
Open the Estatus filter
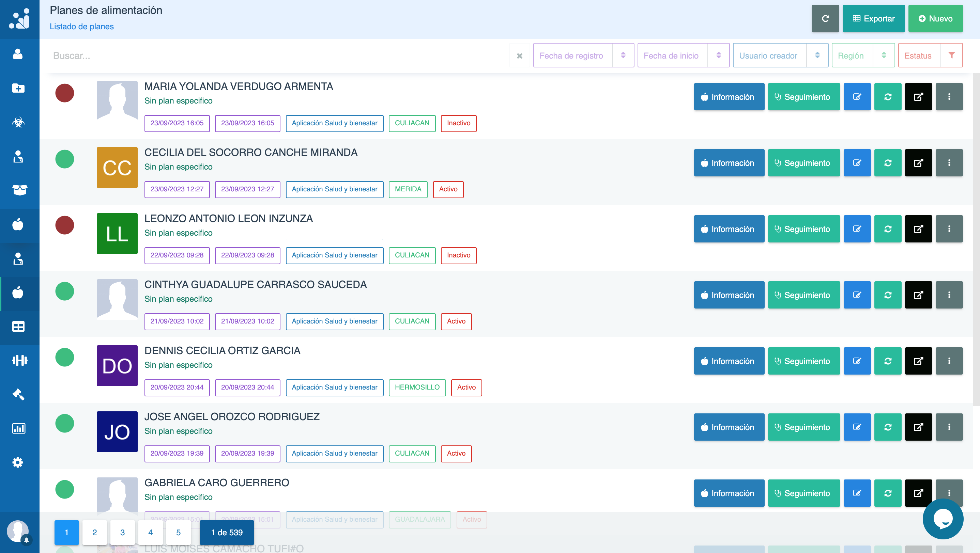930,56
